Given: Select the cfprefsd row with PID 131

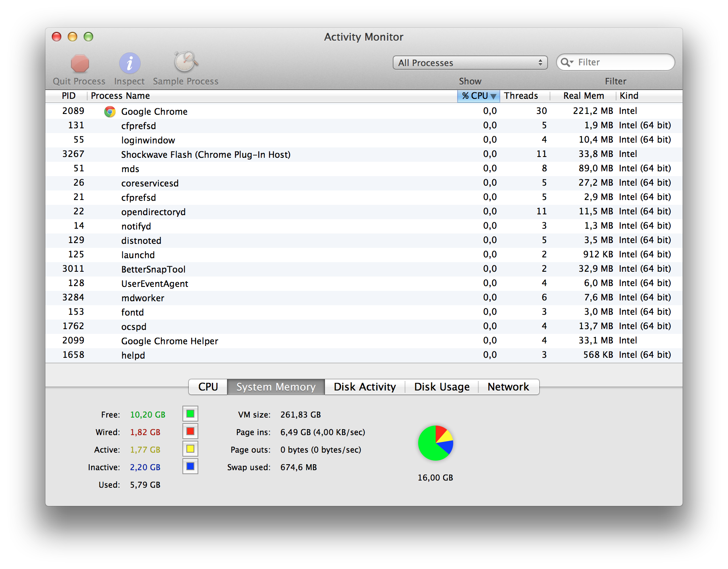Looking at the screenshot, I should [364, 126].
